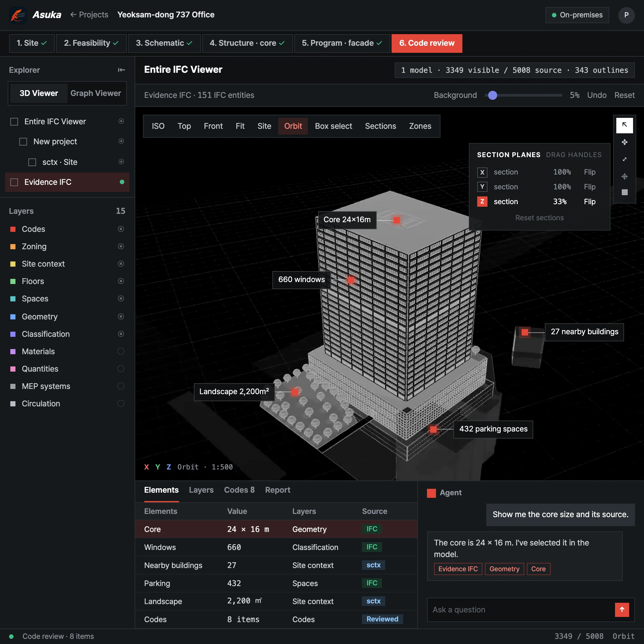Flip the Z section plane
This screenshot has width=644, height=644.
[590, 202]
